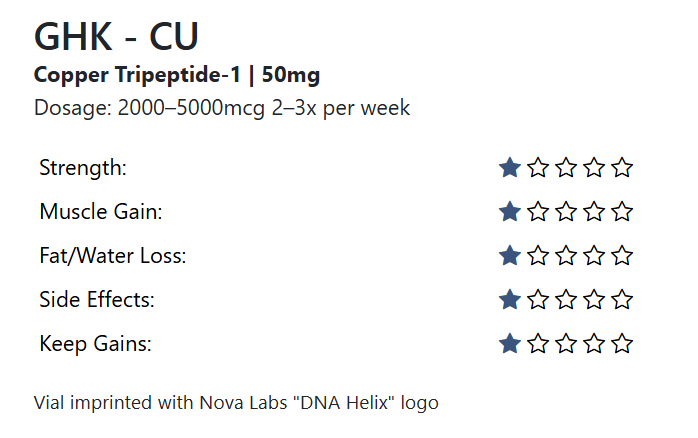698x438 pixels.
Task: Click the third star for Muscle Gain
Action: tap(566, 212)
